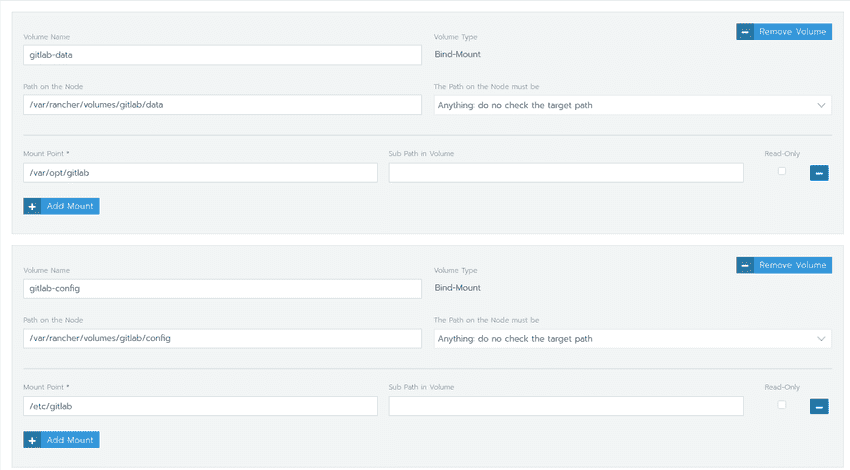850x470 pixels.
Task: Focus the /var/rancher/volumes/gitlab/config path field
Action: click(222, 338)
